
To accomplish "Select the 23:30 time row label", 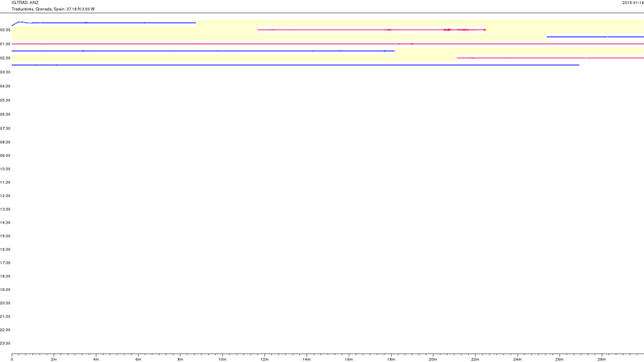I will (x=5, y=343).
